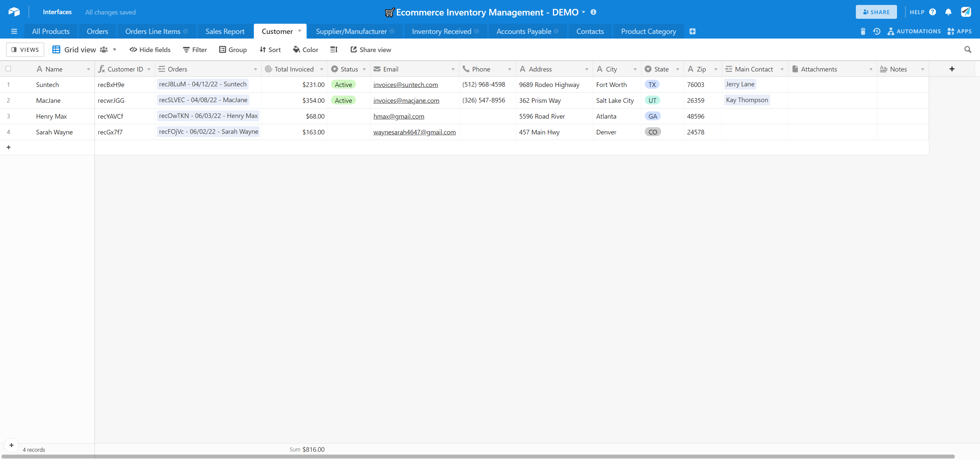Switch to the Sales Report tab

tap(225, 31)
